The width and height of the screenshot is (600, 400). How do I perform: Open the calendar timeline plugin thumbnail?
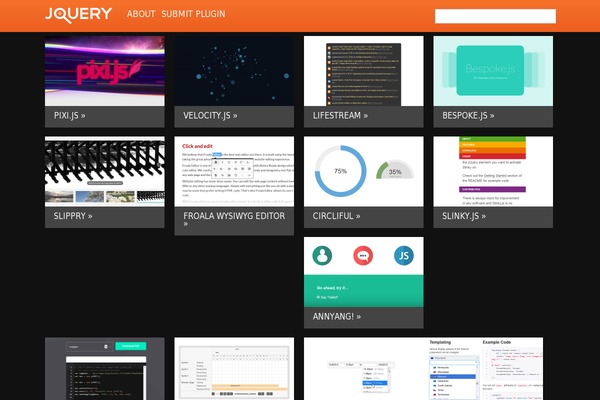click(x=234, y=369)
